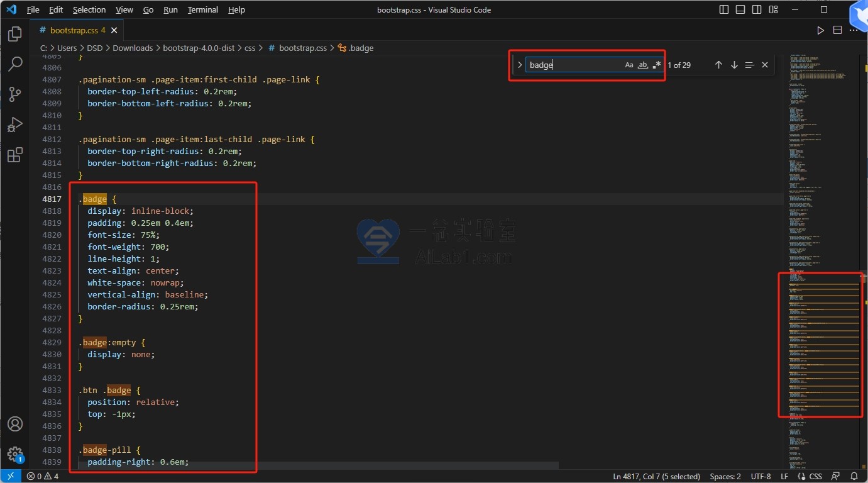Go to next match arrow in Find
The width and height of the screenshot is (868, 483).
[734, 65]
